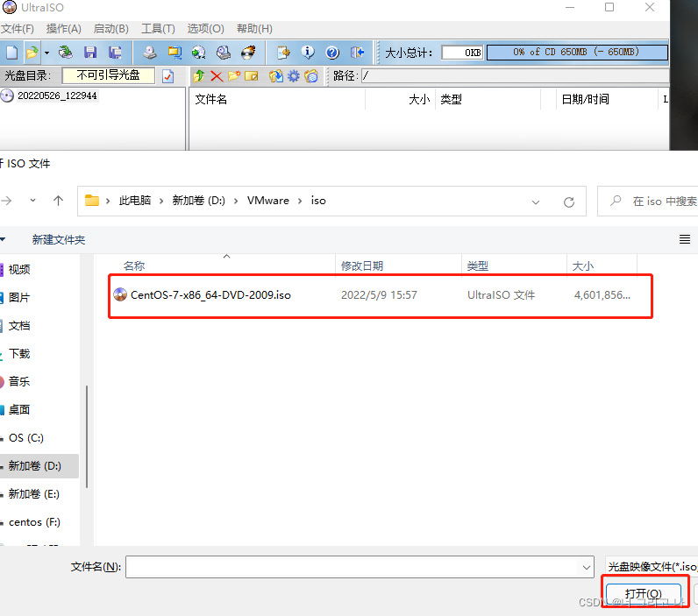Screen dimensions: 698x616
Task: Sort by 修改日期 column header
Action: 362,266
